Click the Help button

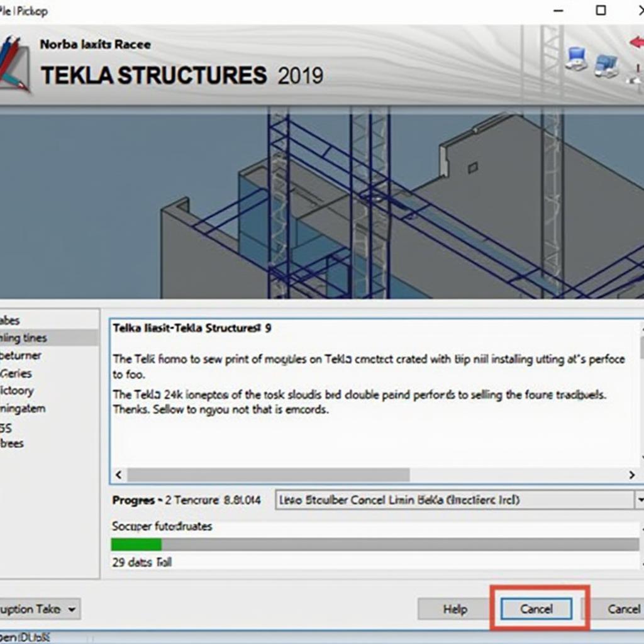pos(455,609)
